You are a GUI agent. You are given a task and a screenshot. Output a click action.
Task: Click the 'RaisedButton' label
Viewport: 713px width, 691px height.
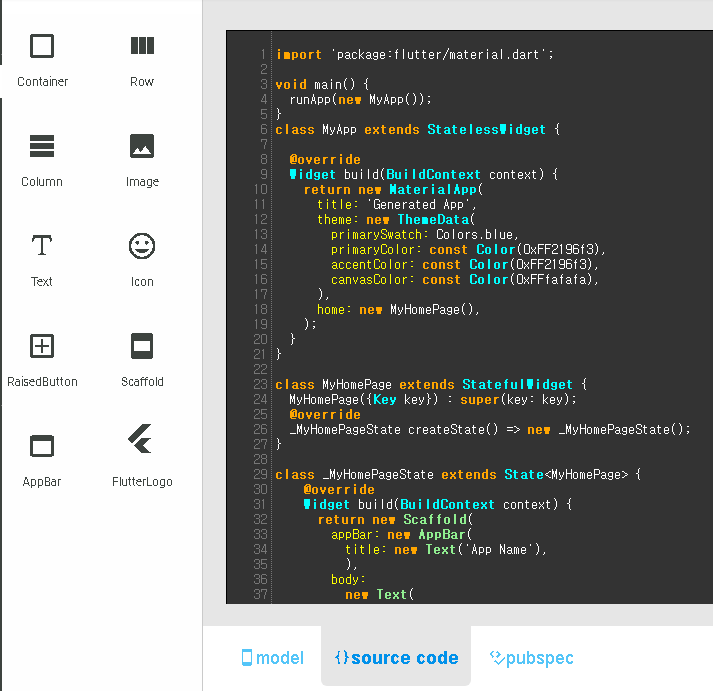pos(42,382)
